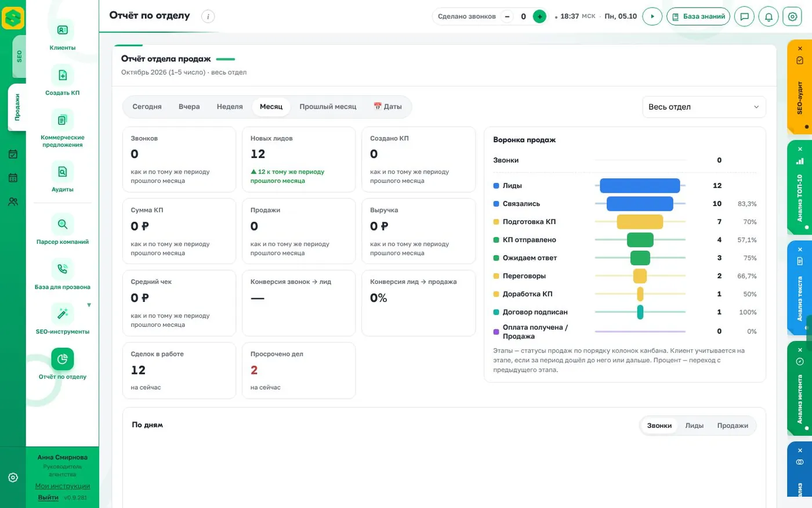Screen dimensions: 812x508
Task: Open SEO-инструменты magic wand icon
Action: tap(63, 314)
